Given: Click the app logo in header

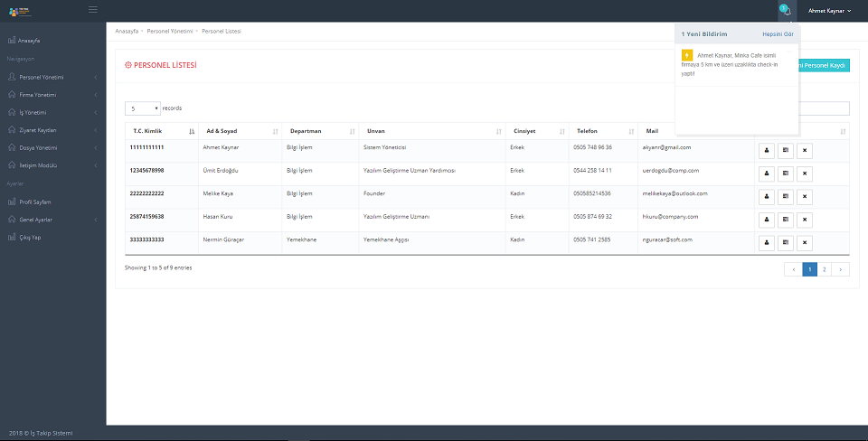Looking at the screenshot, I should tap(21, 11).
